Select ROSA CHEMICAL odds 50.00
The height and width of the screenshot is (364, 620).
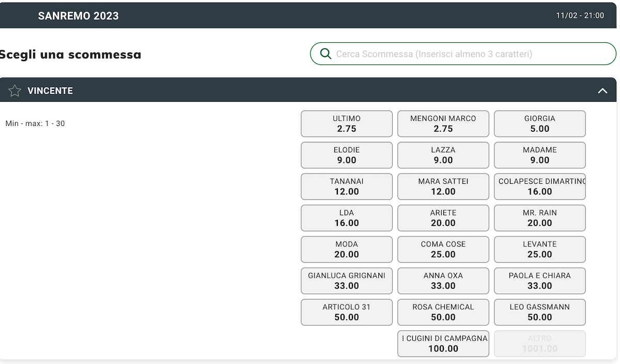click(443, 312)
